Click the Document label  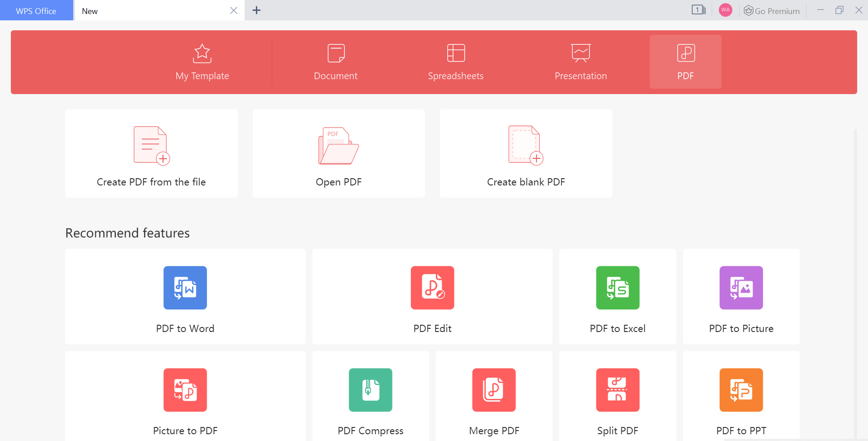tap(336, 76)
